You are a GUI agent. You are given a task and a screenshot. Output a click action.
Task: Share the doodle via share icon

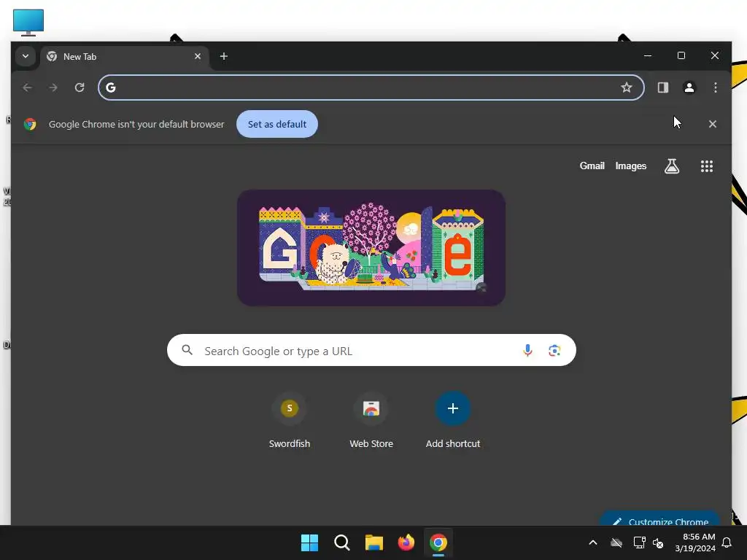[x=481, y=287]
